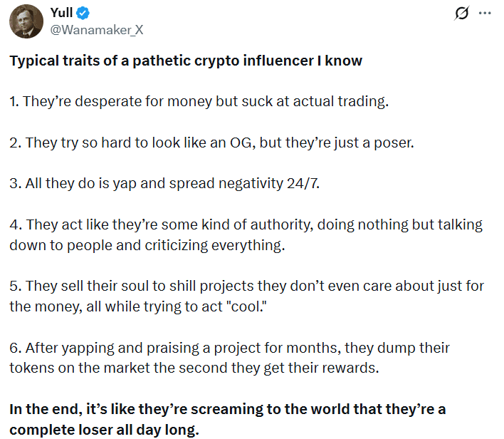Click point 1 about desperate for money

199,101
